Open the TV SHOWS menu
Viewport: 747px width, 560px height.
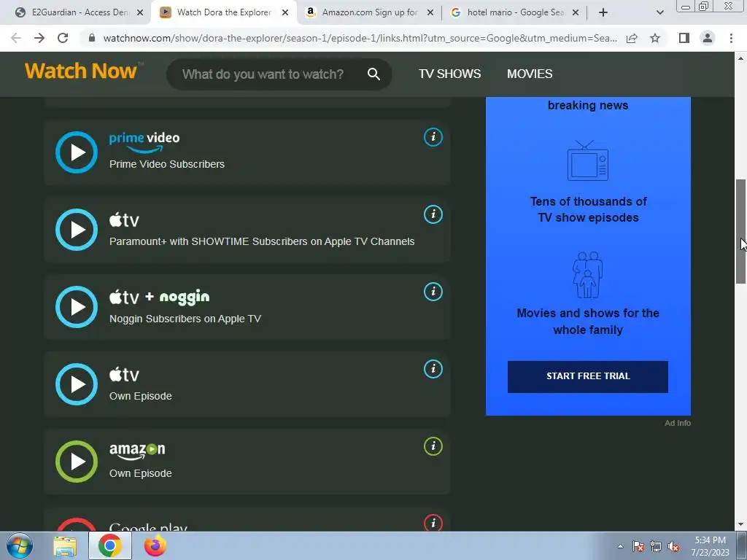pos(449,74)
